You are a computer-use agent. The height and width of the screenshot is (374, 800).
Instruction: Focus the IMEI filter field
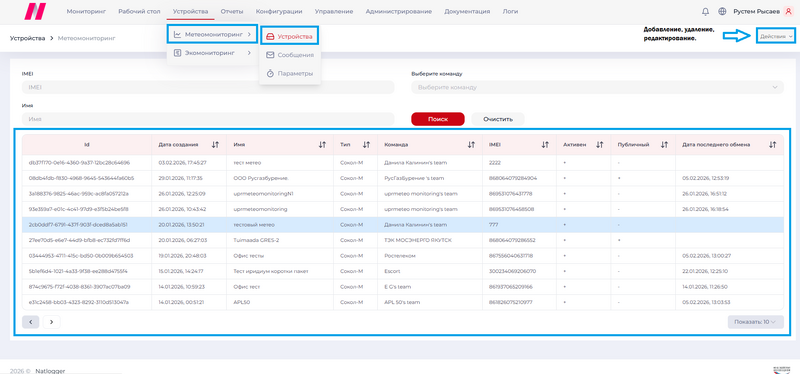point(208,87)
